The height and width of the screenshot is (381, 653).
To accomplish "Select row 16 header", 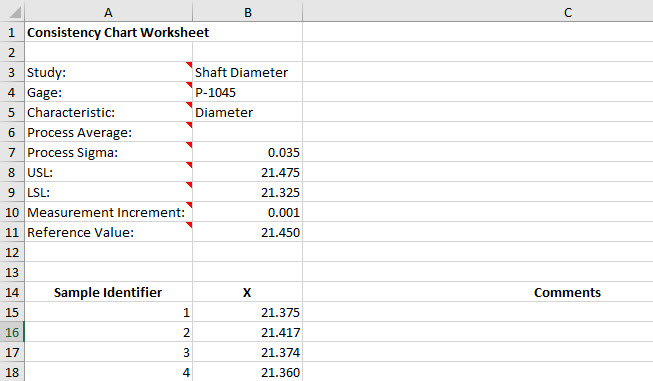I will (12, 332).
